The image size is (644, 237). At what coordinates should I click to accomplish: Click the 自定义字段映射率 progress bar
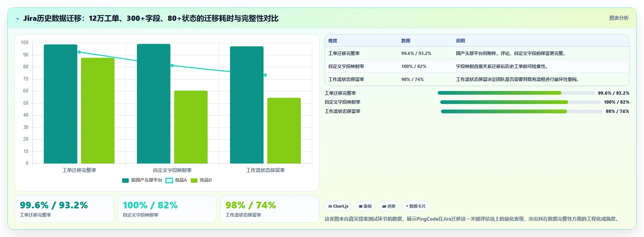tap(521, 102)
